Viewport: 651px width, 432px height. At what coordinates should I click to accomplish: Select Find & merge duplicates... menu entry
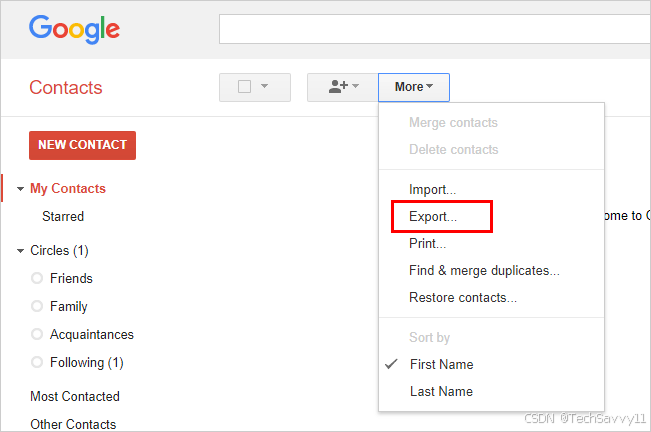[x=492, y=271]
